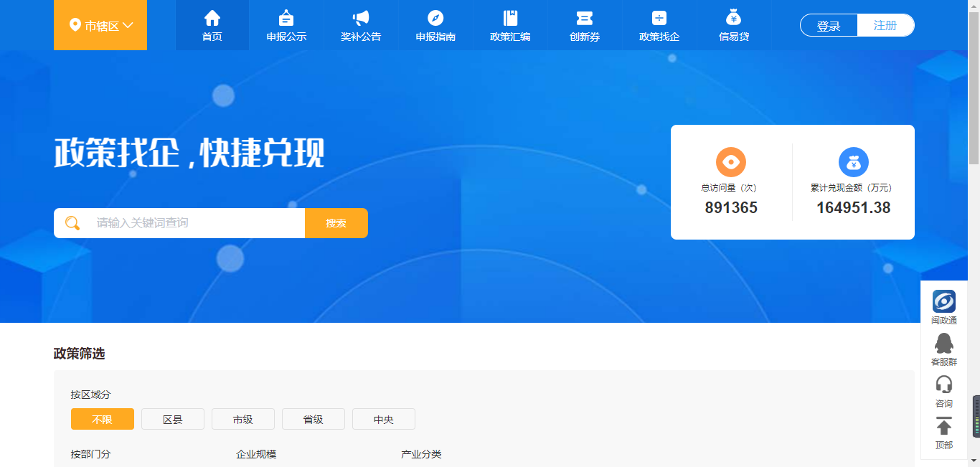The image size is (980, 467).
Task: Click the home house icon
Action: 212,18
